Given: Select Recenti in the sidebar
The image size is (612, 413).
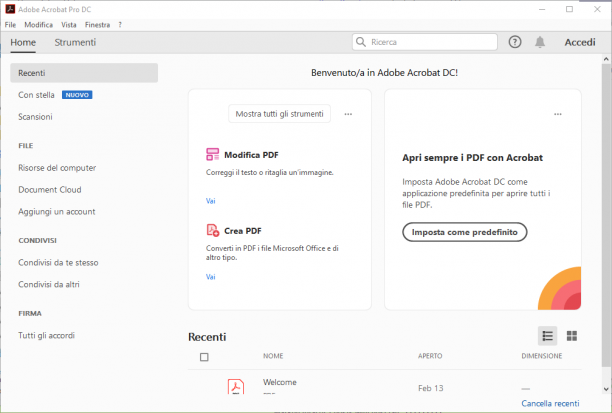Looking at the screenshot, I should 84,73.
